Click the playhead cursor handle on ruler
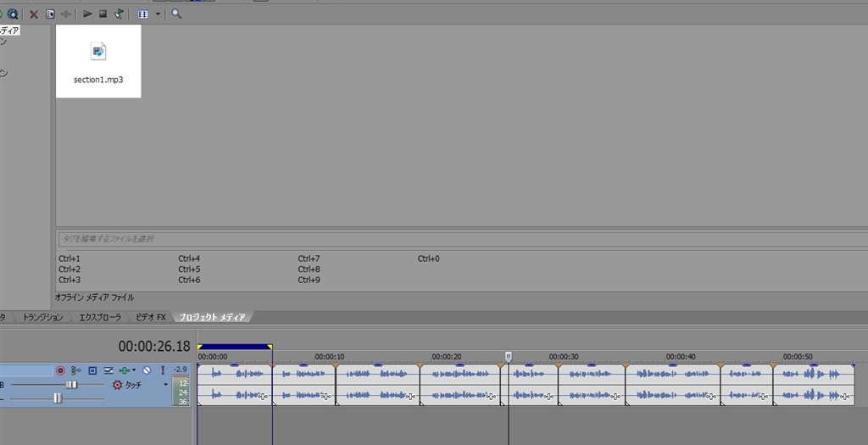Screen dimensions: 868x445 (509, 357)
